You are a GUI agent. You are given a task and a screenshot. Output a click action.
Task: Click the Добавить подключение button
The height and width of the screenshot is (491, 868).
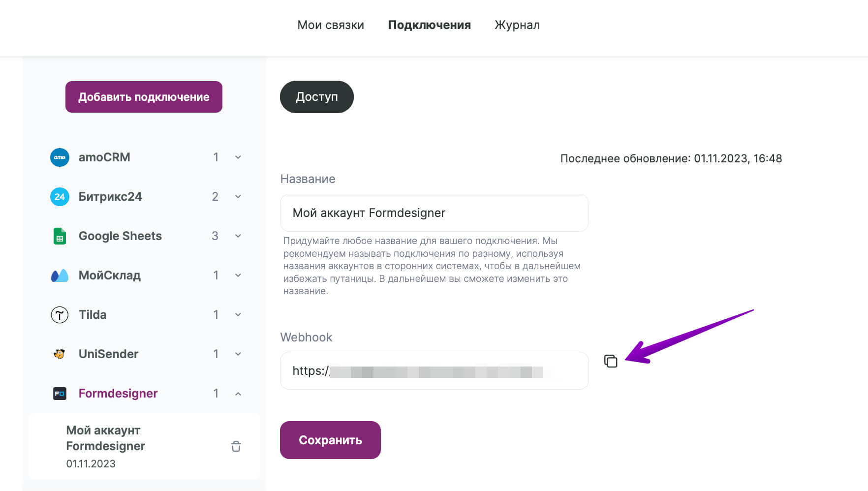pos(144,97)
